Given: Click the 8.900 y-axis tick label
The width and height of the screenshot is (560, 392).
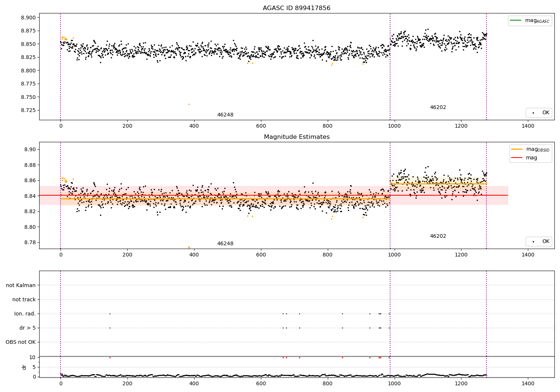Looking at the screenshot, I should pyautogui.click(x=28, y=18).
